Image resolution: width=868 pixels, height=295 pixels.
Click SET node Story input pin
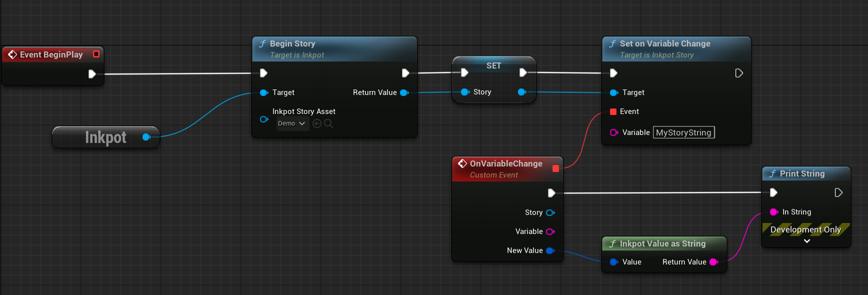click(465, 92)
